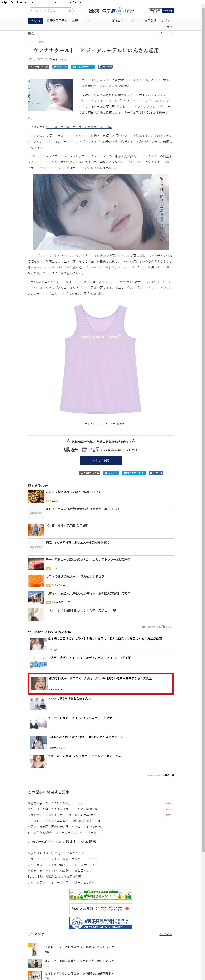
Task: Open ルミネ 米国の食品専門店 recommended article
Action: (82, 509)
